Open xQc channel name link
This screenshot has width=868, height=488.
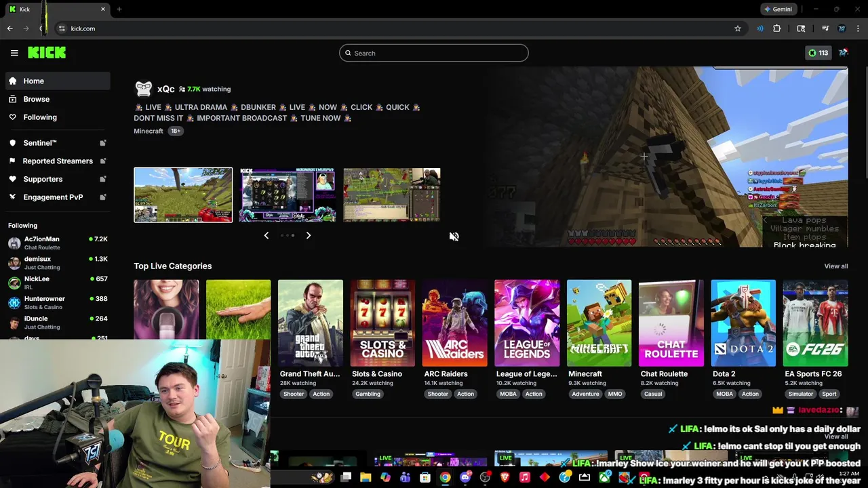point(166,89)
